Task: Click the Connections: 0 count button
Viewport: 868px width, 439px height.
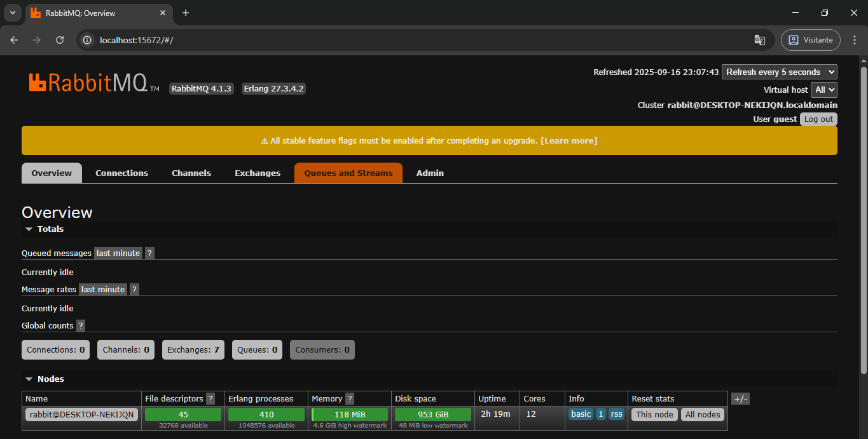Action: pos(56,349)
